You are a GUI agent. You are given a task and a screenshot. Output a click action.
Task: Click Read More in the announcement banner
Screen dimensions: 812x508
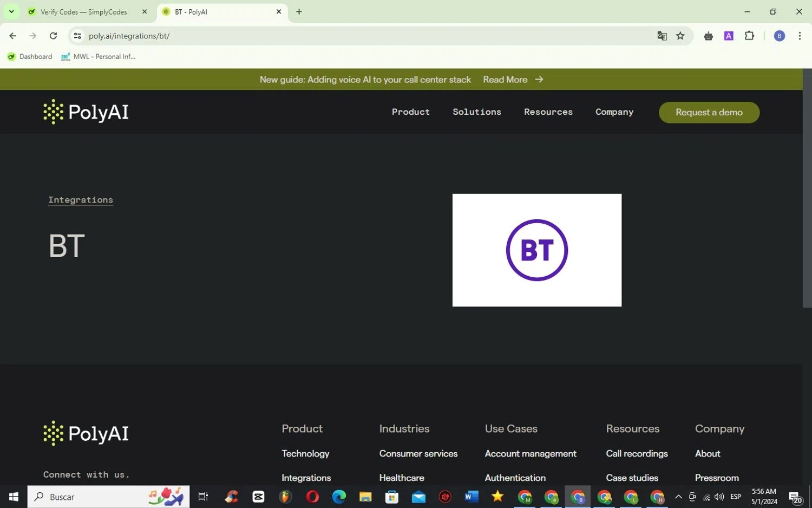tap(513, 80)
